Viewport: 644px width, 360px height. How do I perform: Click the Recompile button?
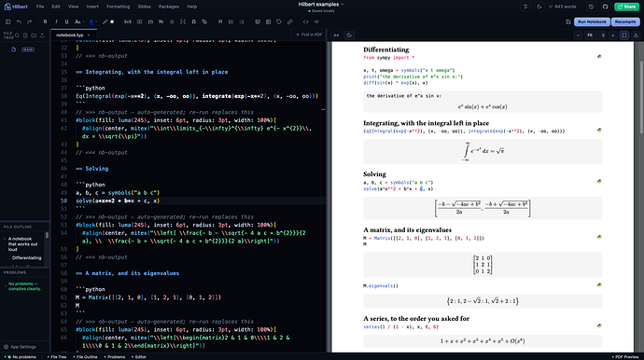coord(625,21)
